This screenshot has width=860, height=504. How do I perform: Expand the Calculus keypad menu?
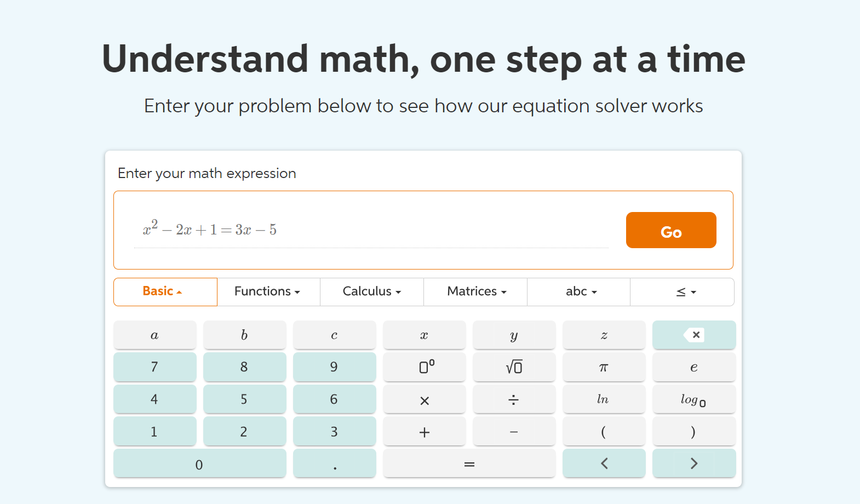click(371, 291)
